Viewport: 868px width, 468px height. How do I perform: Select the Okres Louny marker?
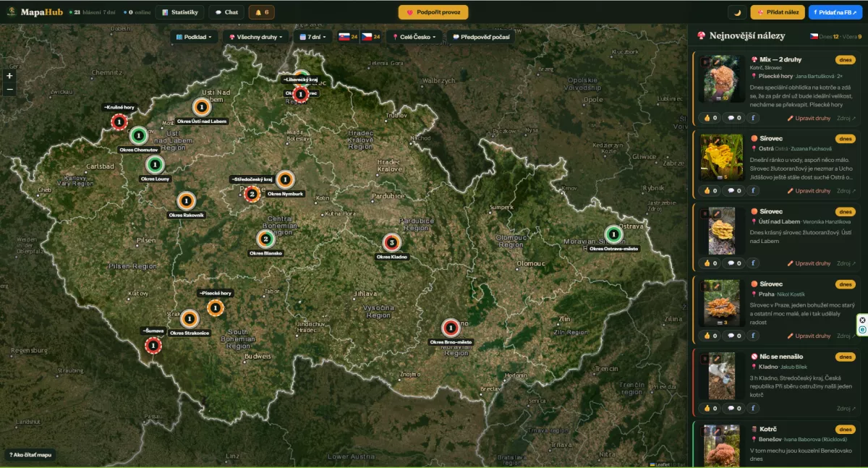click(155, 164)
